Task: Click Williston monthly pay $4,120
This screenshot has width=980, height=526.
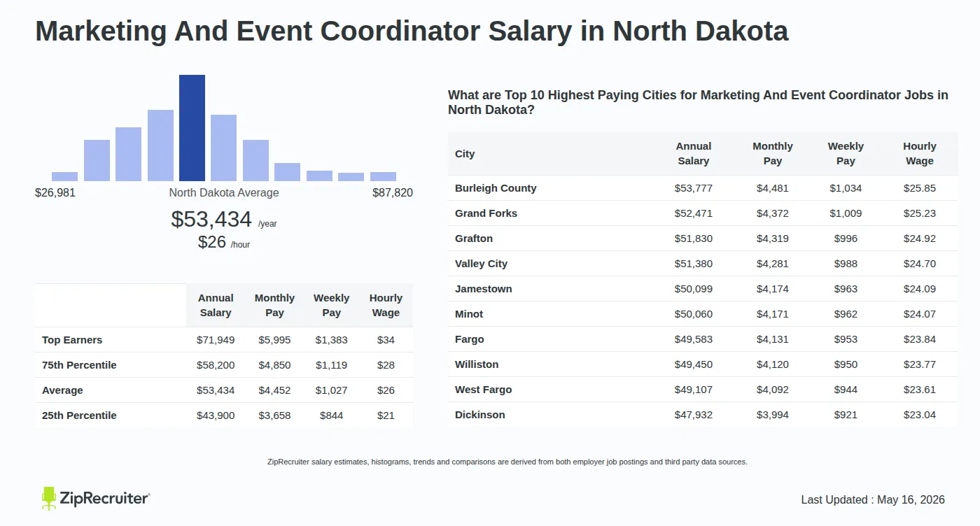Action: point(773,364)
